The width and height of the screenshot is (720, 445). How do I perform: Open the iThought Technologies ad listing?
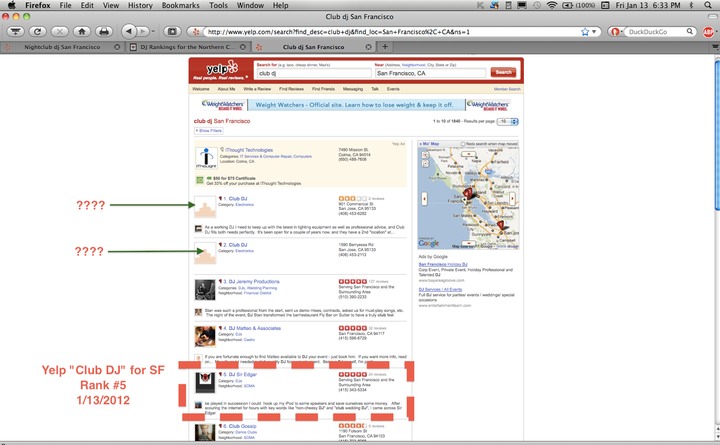[x=249, y=150]
